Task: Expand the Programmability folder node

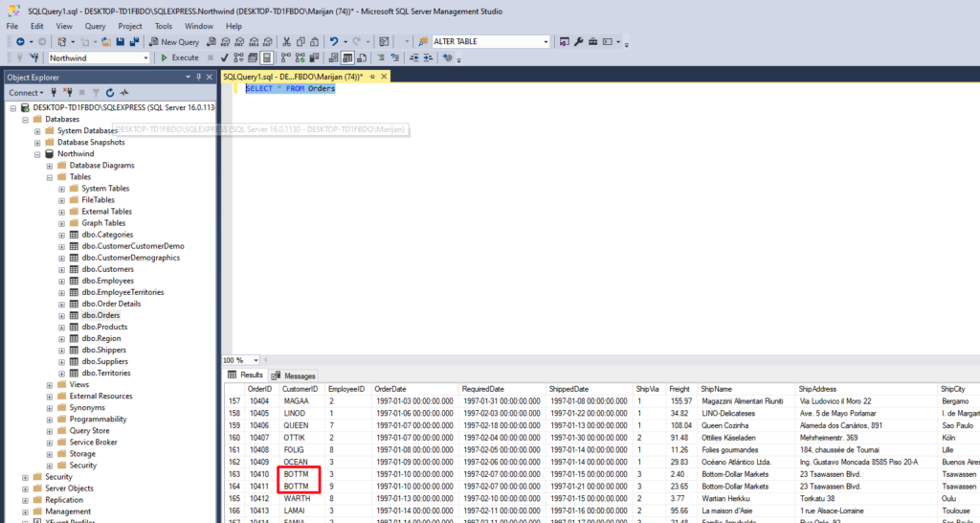Action: [50, 420]
